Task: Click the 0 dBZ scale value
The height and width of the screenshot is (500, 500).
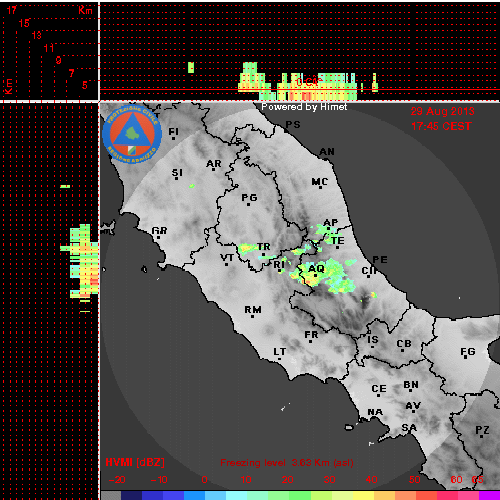Action: tap(204, 480)
